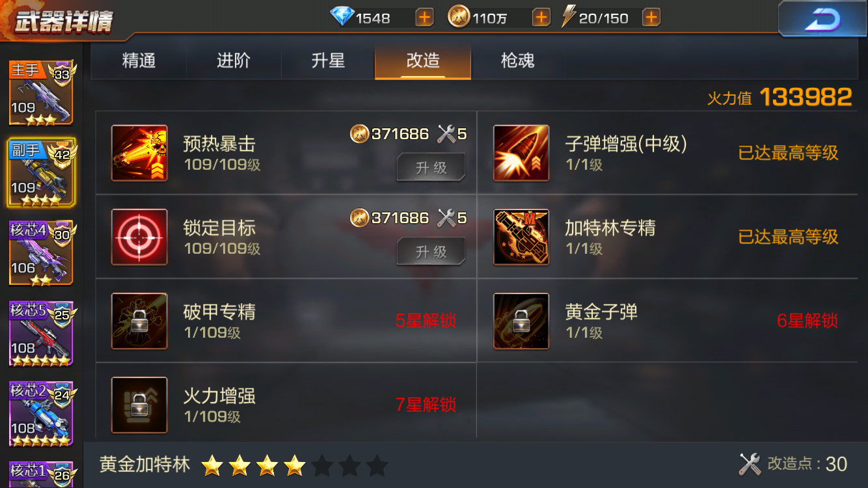Tap the 加特林专精 icon

[521, 237]
